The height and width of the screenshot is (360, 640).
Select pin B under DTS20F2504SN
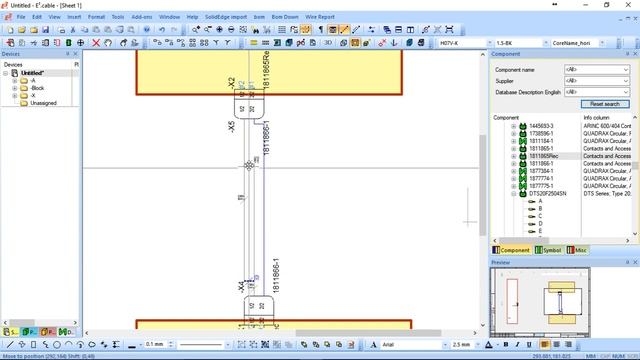[540, 209]
